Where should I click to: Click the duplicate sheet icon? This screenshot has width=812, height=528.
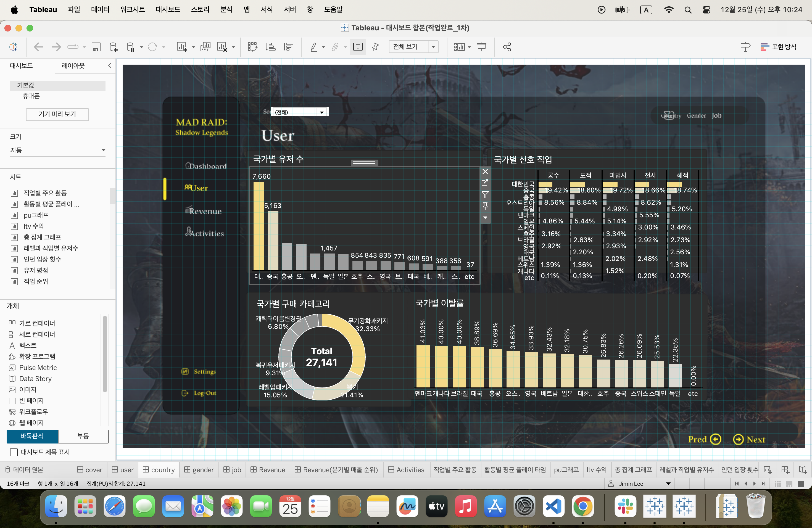(205, 47)
